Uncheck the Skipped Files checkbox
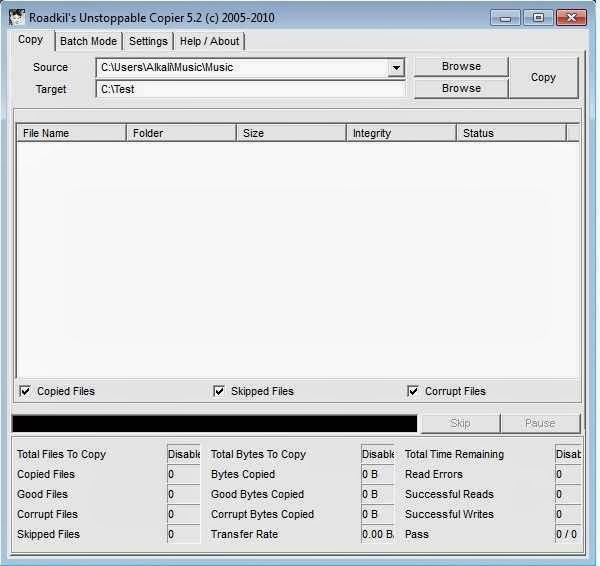This screenshot has width=600, height=566. [219, 391]
